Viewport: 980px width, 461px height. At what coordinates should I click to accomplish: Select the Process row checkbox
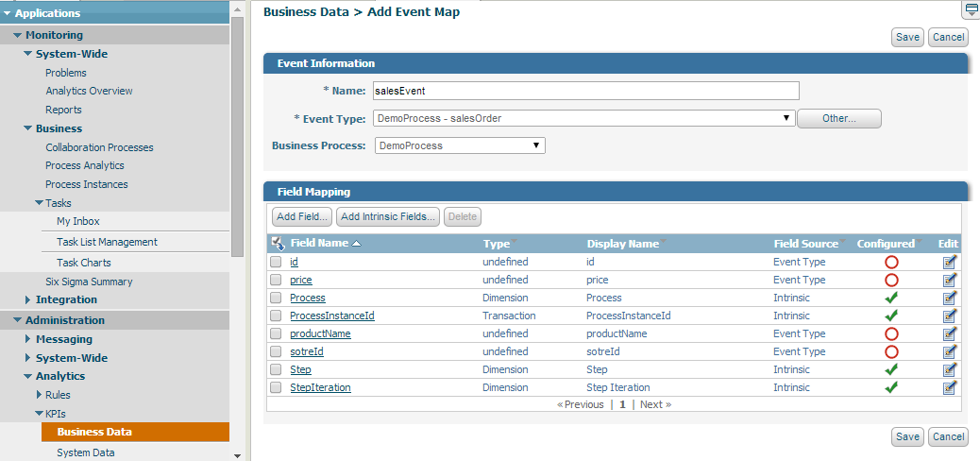(276, 298)
